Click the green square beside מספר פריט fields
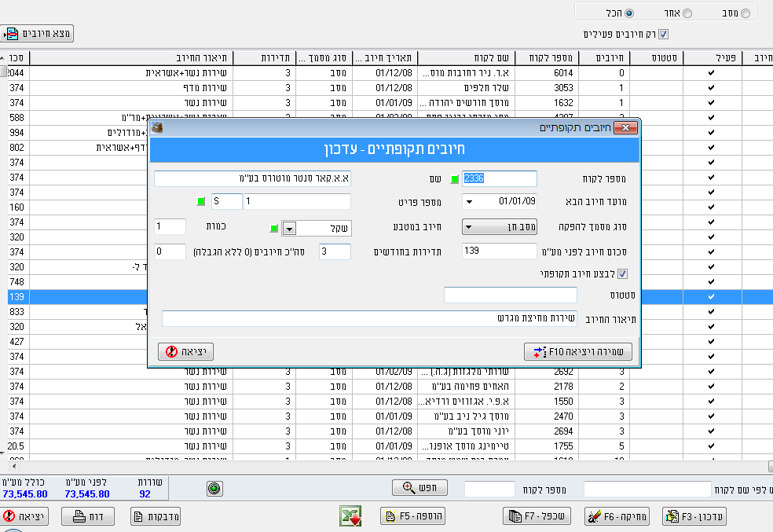The image size is (773, 532). click(x=200, y=202)
